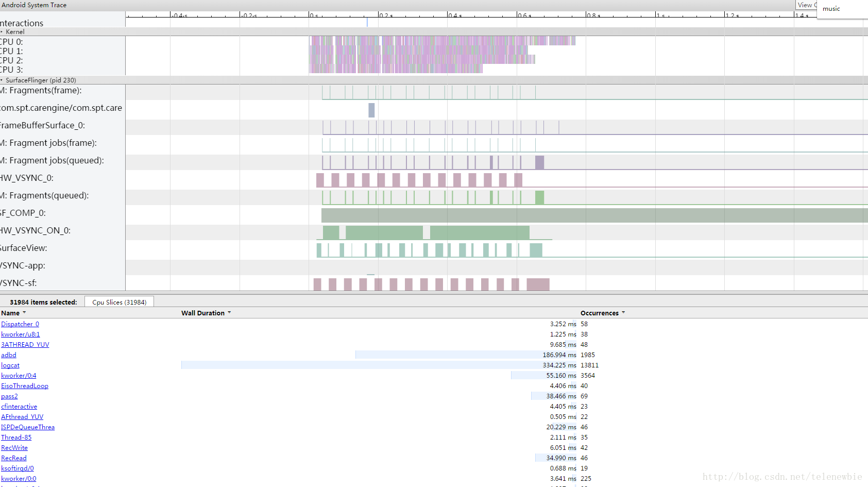Select the HW_VSYNC_ON_0 track label

(35, 230)
